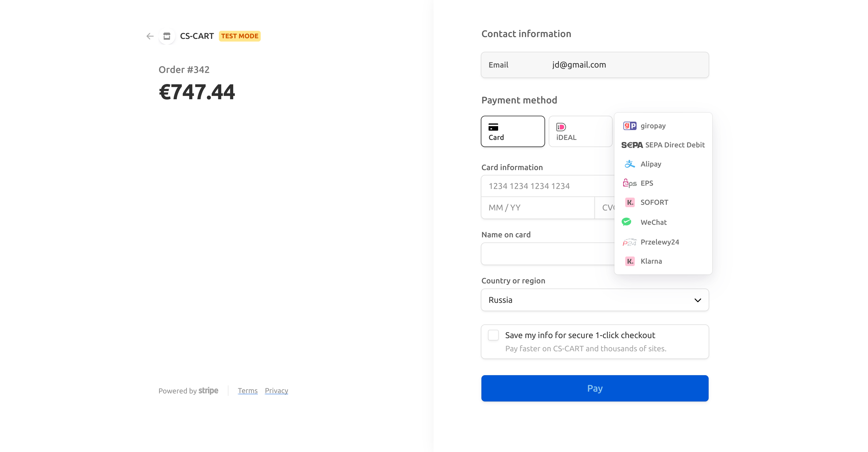Click the Alipay payment icon

click(629, 164)
